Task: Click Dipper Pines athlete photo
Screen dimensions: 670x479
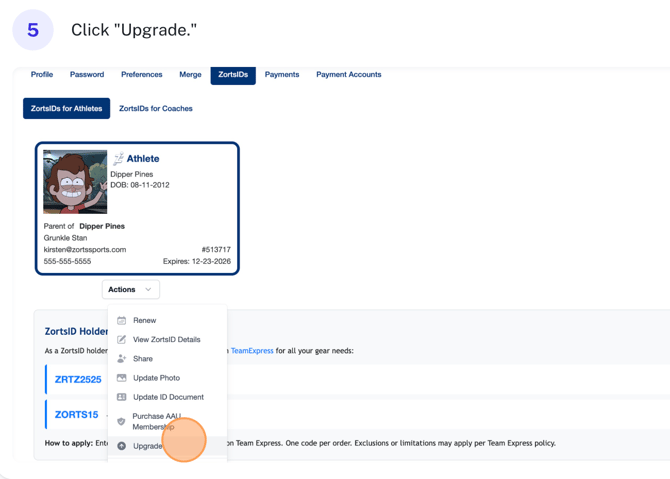Action: point(75,182)
